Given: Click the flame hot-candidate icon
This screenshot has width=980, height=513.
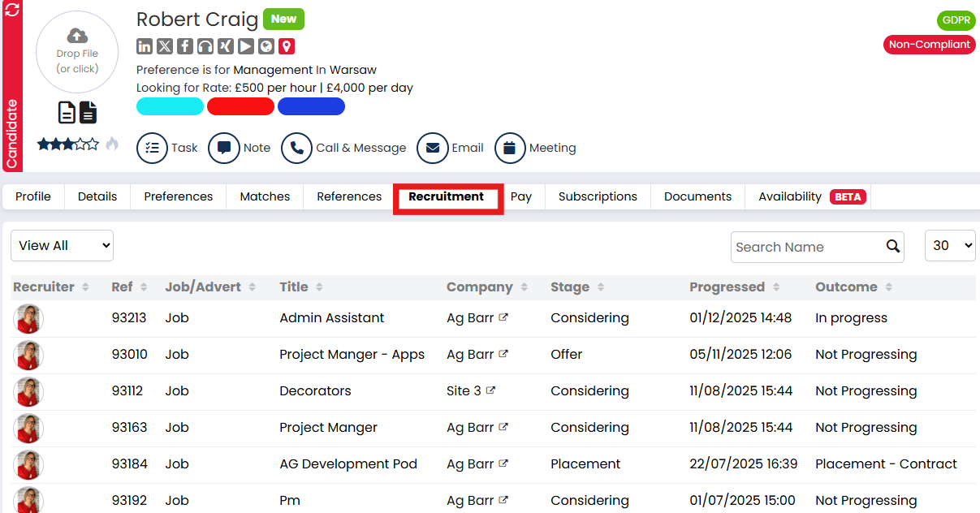Looking at the screenshot, I should pos(112,144).
